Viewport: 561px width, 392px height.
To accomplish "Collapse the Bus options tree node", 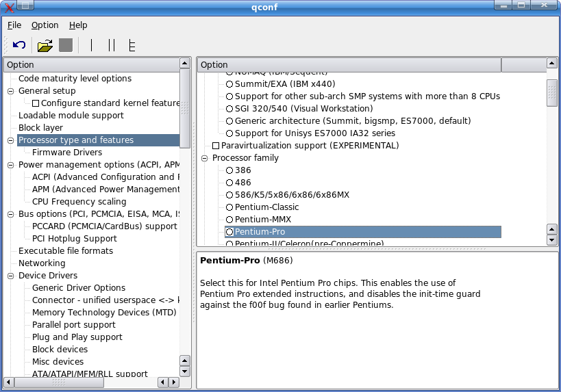I will [11, 214].
